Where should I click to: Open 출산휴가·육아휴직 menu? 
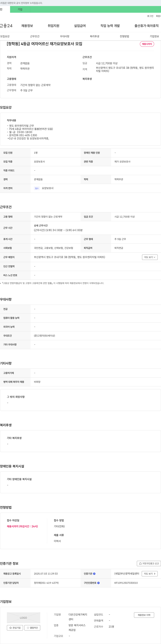[146, 26]
